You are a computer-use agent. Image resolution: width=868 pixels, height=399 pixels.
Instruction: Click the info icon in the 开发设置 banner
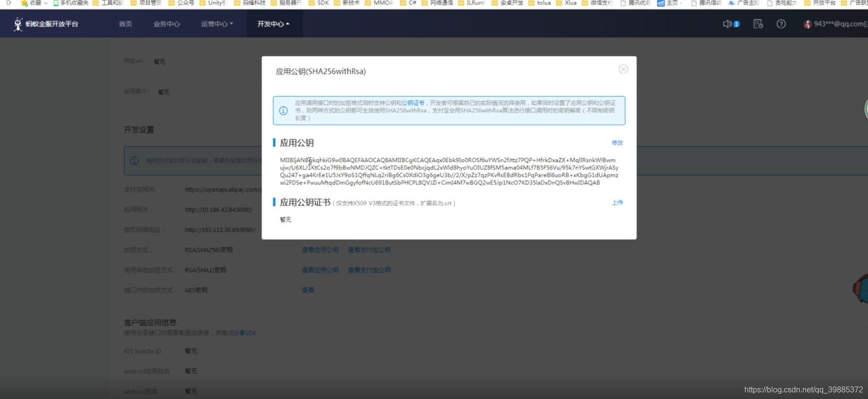click(x=134, y=161)
